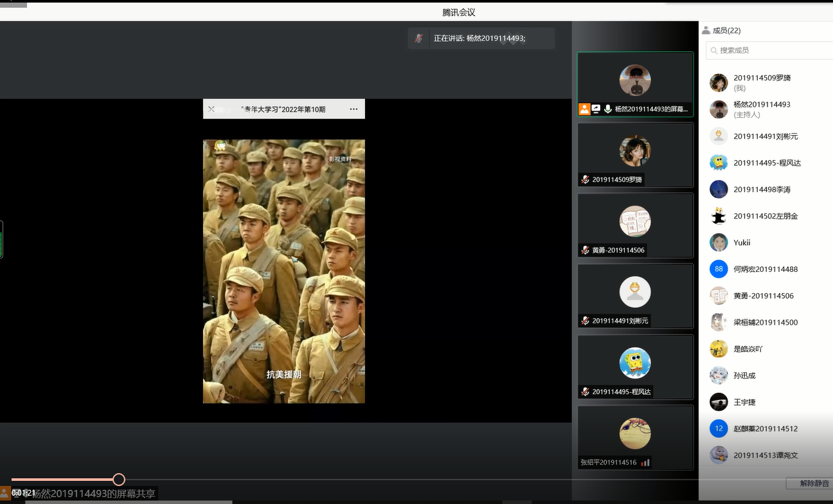Click name 梁桓辅2019114500 in member list
This screenshot has width=833, height=504.
click(x=766, y=322)
